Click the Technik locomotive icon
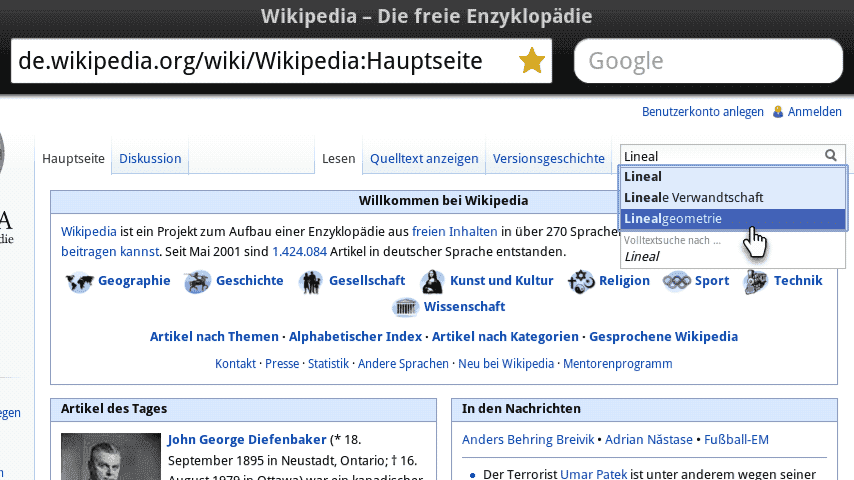The height and width of the screenshot is (480, 854). click(756, 282)
